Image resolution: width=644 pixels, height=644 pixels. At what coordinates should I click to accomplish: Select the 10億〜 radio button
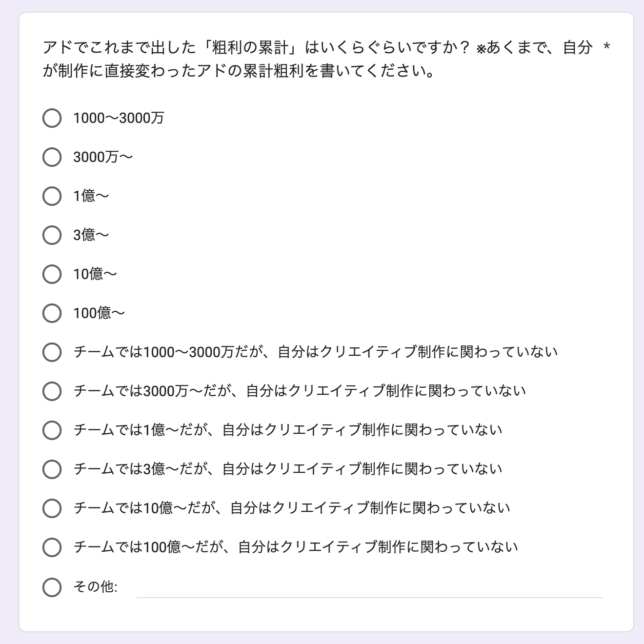pos(52,274)
